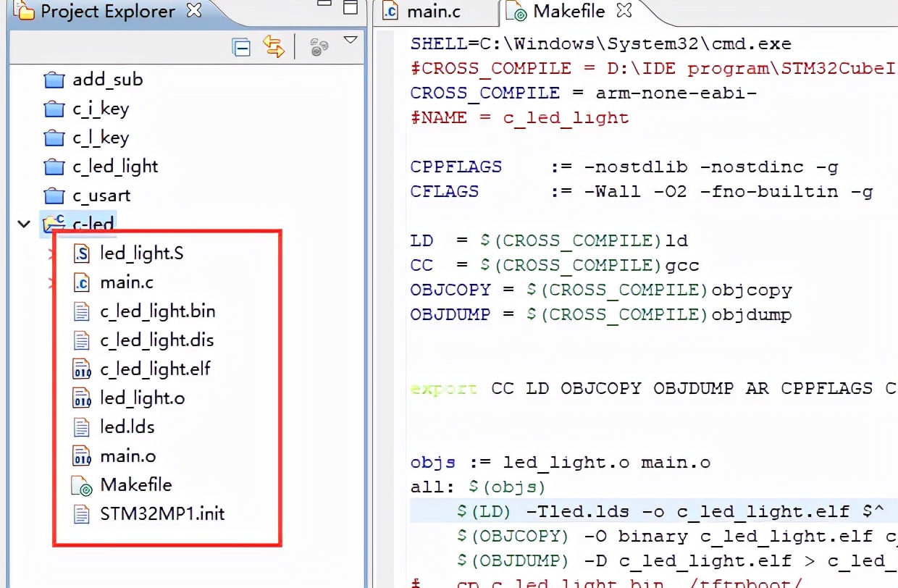Collapse all in Project Explorer
The width and height of the screenshot is (898, 588).
click(x=241, y=48)
